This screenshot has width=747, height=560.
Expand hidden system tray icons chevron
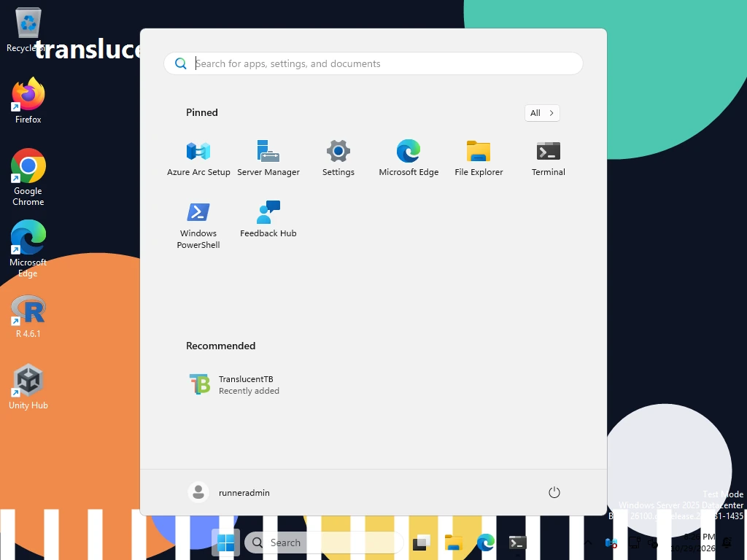(x=588, y=542)
